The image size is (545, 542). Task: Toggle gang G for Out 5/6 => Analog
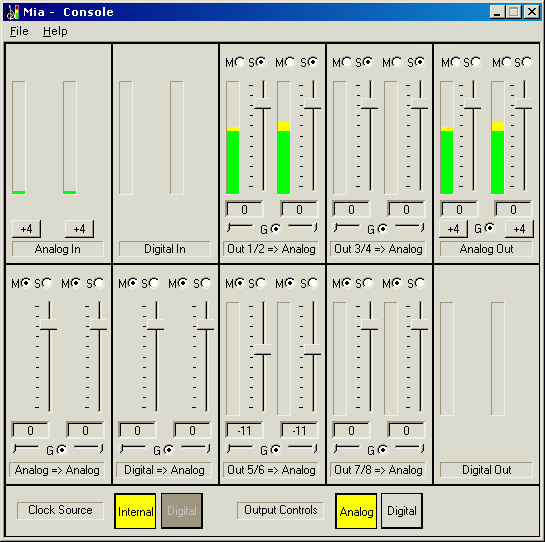[276, 450]
